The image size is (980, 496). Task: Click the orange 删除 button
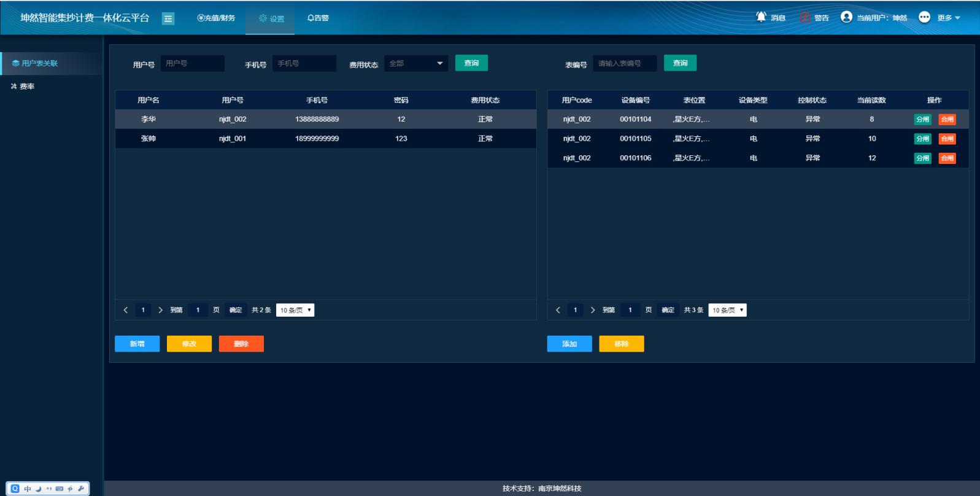pos(241,344)
